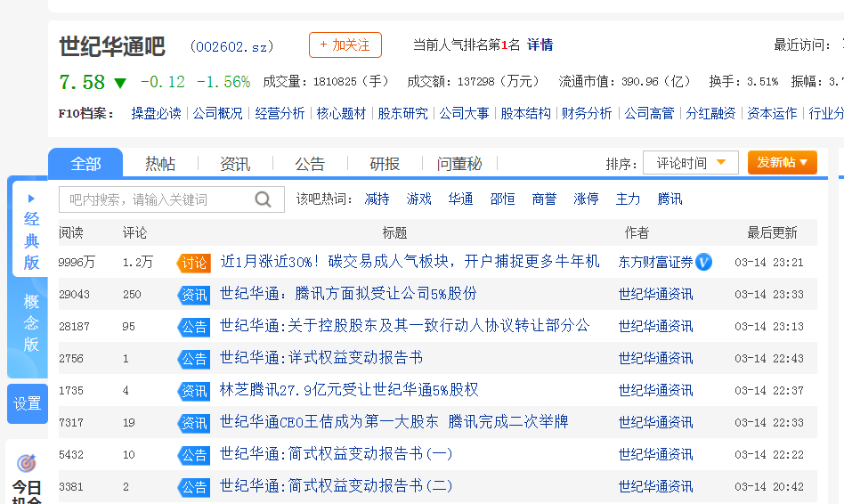Click 公告 tag on 详式权益变动报告书 post
The image size is (844, 504).
[194, 359]
